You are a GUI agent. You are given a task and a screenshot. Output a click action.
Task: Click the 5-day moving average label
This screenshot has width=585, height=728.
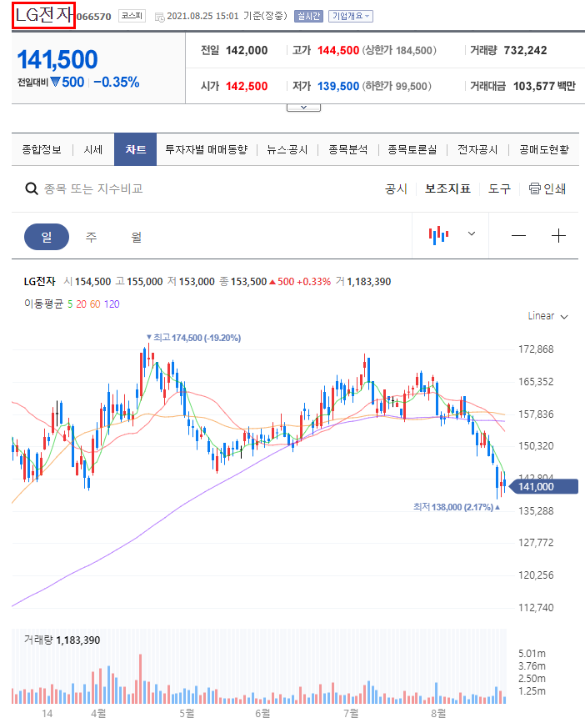70,304
